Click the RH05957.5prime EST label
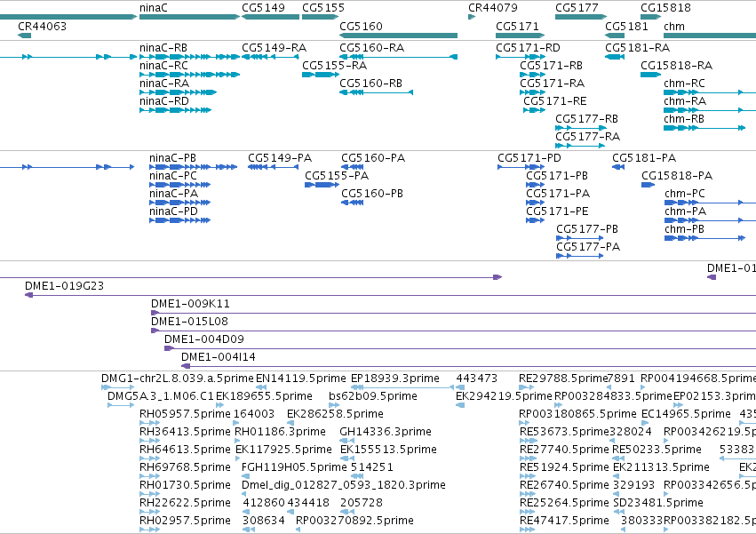This screenshot has height=534, width=756. 185,414
